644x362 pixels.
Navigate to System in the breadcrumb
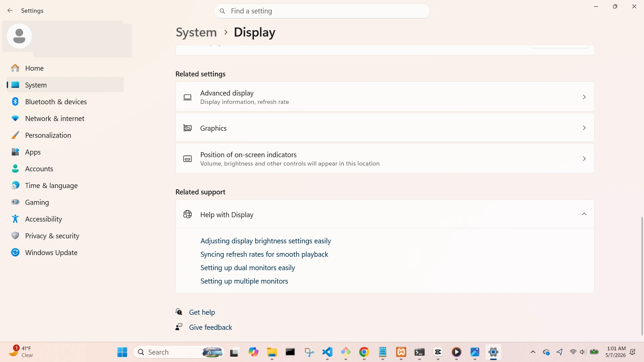[x=196, y=32]
